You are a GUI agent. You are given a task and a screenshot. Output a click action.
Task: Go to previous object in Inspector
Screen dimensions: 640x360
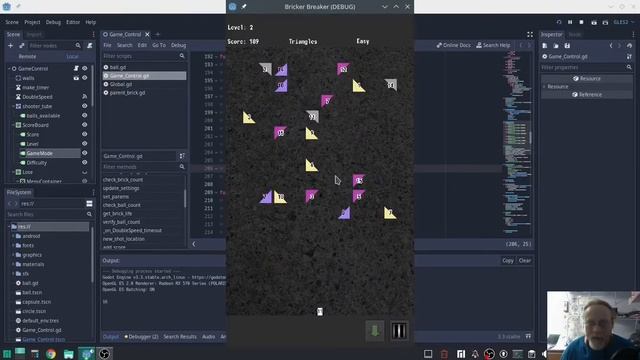pos(611,46)
